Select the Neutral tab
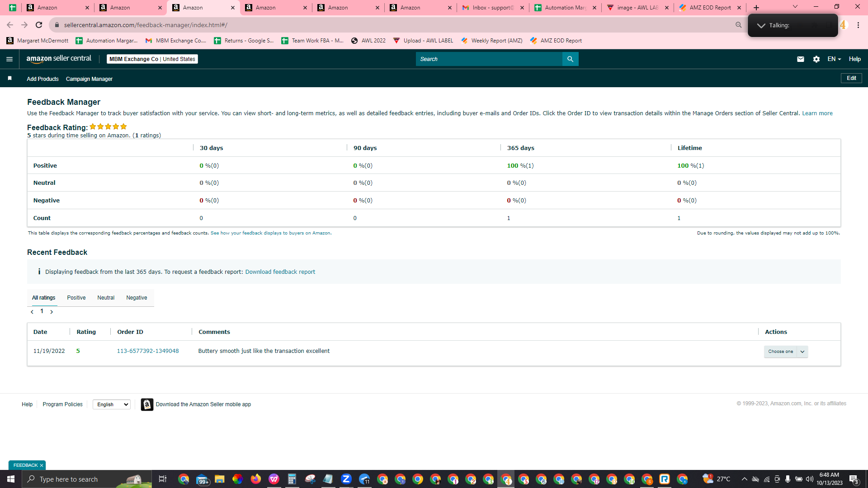This screenshot has width=868, height=488. click(x=106, y=298)
